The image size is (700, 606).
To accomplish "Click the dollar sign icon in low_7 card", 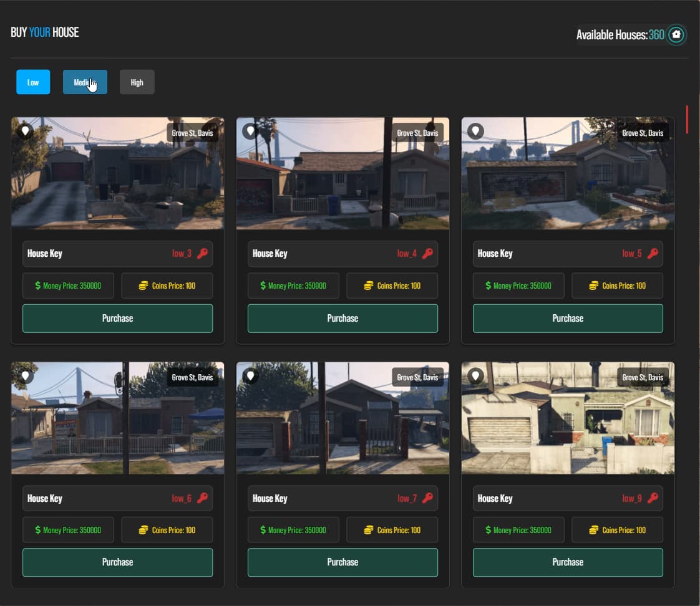I will click(263, 530).
